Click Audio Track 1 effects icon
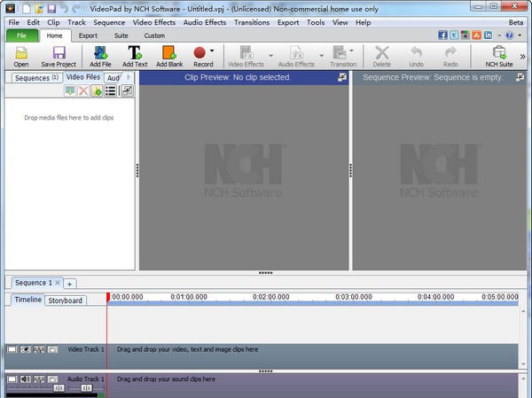The image size is (532, 398). point(39,379)
